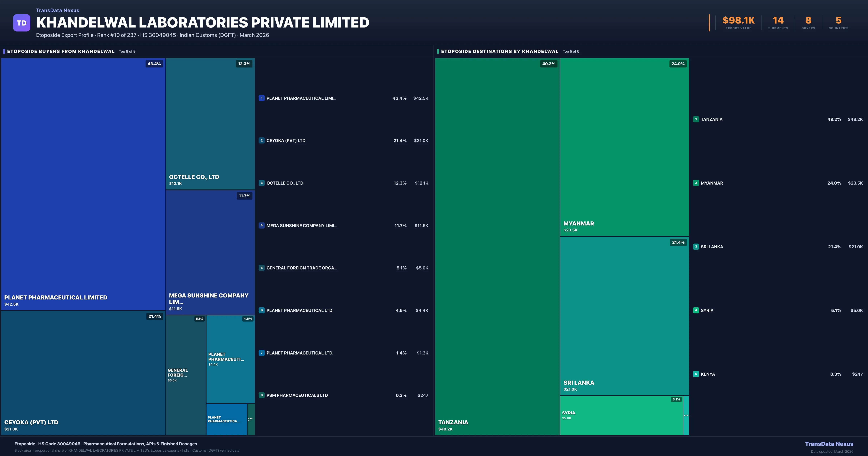This screenshot has height=456, width=868.
Task: Click the TD logo icon
Action: [22, 23]
